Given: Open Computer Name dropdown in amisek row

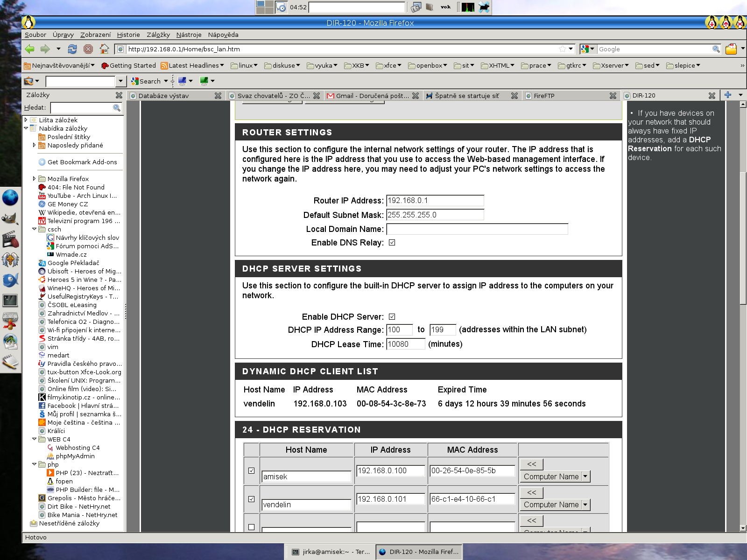Looking at the screenshot, I should point(555,476).
